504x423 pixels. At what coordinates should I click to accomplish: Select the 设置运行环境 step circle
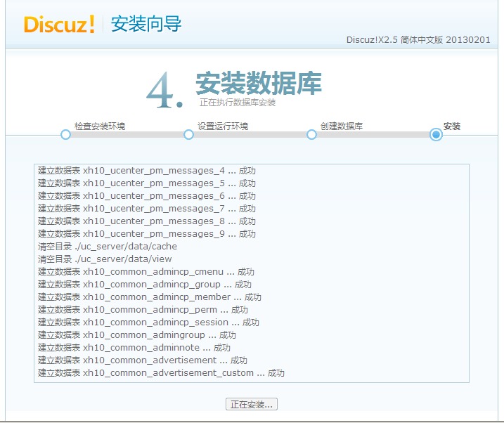click(x=188, y=135)
